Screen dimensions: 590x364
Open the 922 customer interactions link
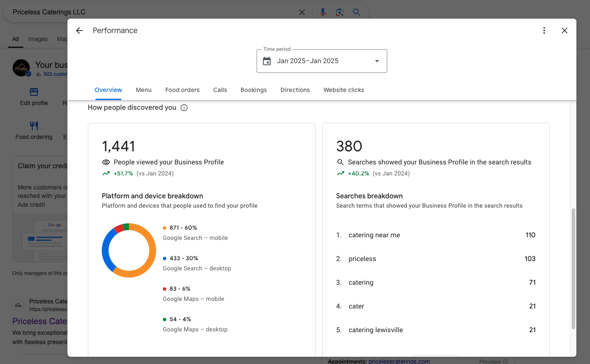tap(55, 74)
